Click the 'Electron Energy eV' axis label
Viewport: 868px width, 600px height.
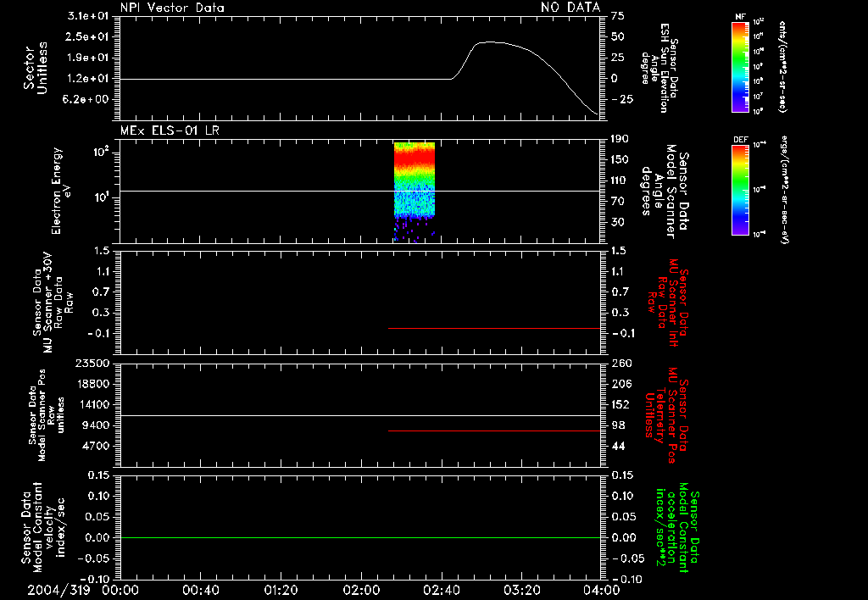[x=61, y=191]
